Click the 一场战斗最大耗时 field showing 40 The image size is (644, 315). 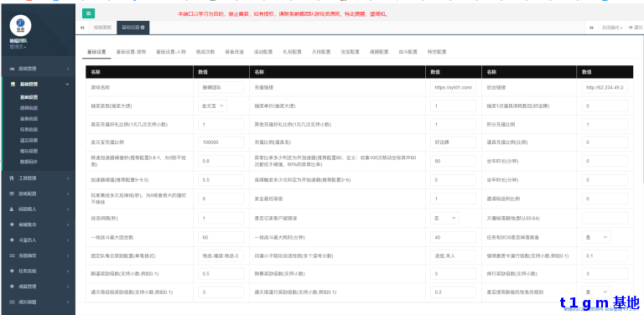454,237
